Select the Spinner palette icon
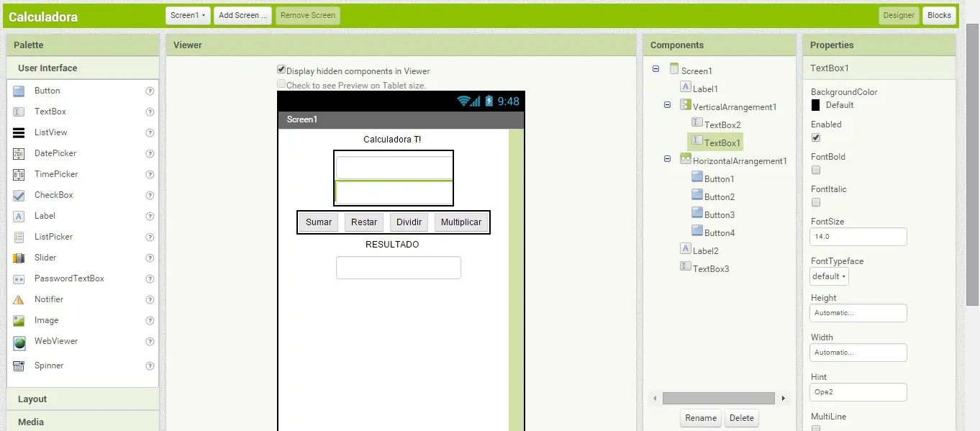Screen dimensions: 980x431 pyautogui.click(x=19, y=366)
